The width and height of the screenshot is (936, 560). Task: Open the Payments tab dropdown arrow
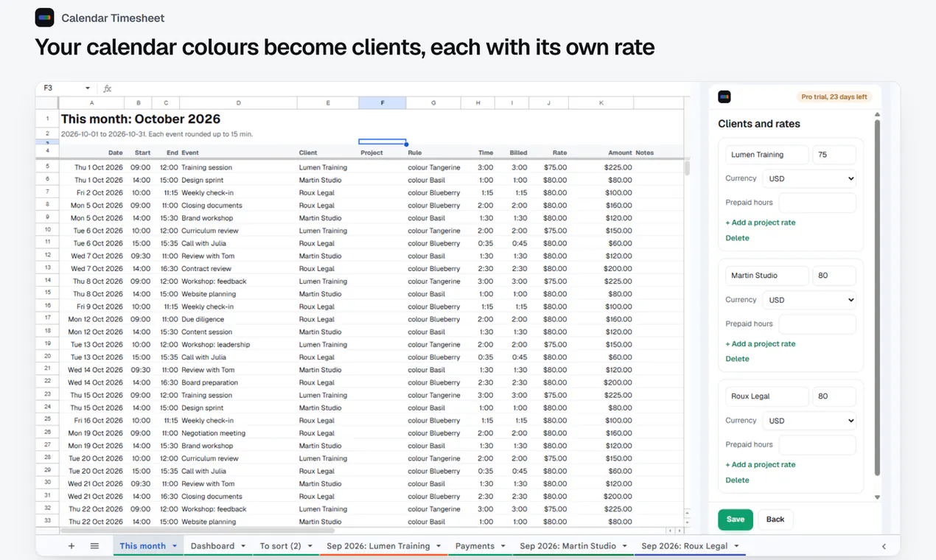coord(503,546)
